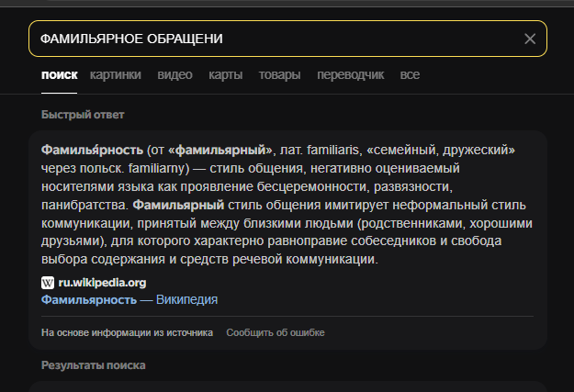The width and height of the screenshot is (574, 392).
Task: Click На основе информации из источника text
Action: click(127, 332)
